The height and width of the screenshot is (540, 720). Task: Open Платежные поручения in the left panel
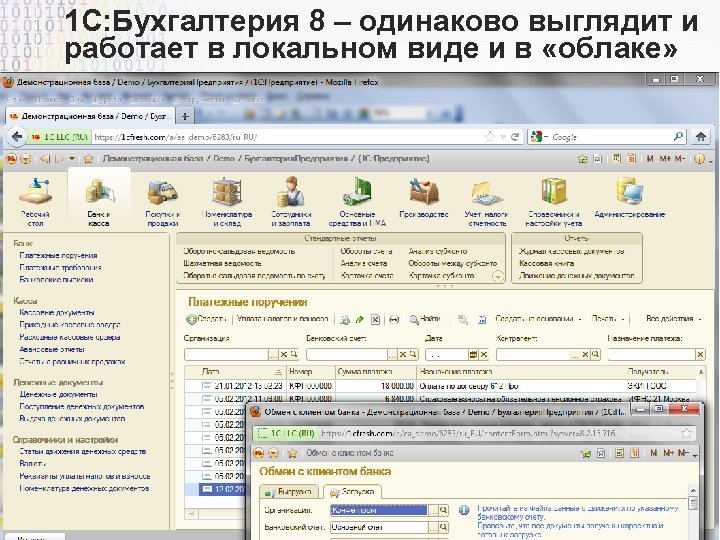click(x=58, y=255)
